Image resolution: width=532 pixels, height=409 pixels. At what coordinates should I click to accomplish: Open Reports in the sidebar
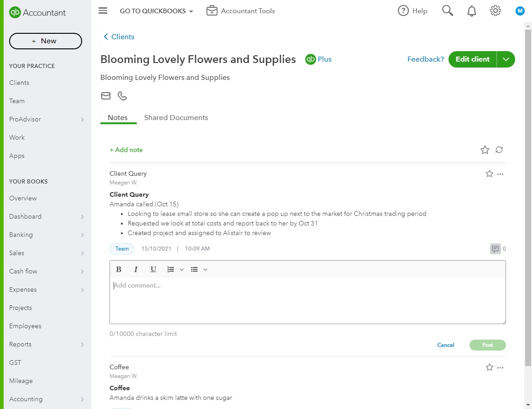tap(21, 344)
